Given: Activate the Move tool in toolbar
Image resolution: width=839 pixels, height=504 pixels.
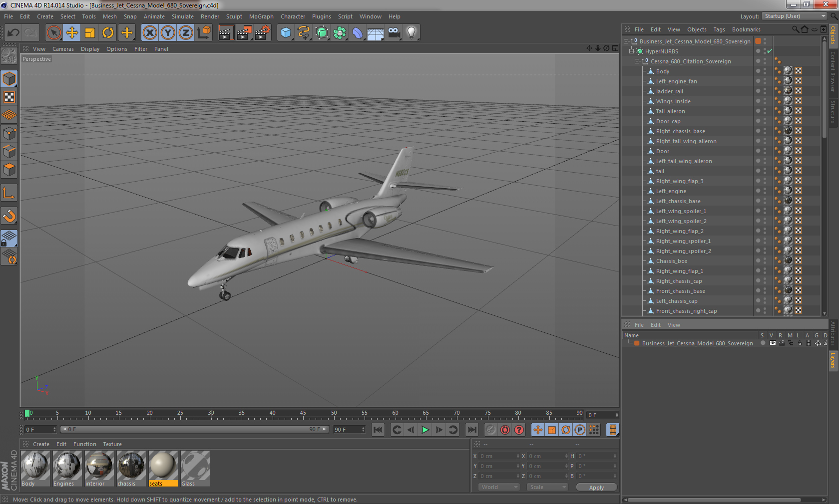Looking at the screenshot, I should pos(72,33).
